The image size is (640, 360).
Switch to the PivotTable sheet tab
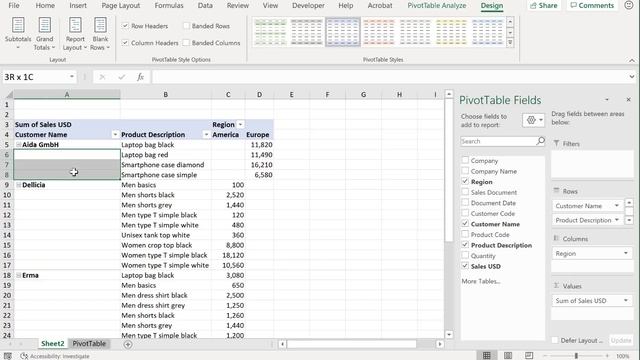point(89,344)
